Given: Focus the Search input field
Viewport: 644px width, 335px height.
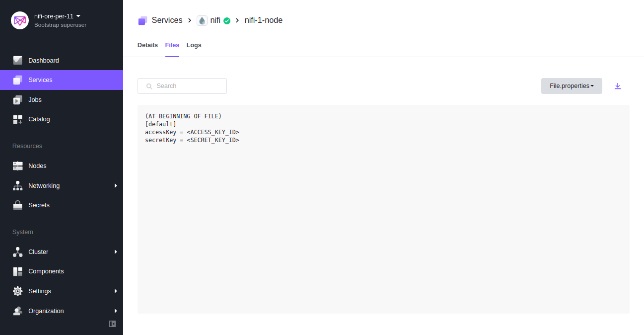Looking at the screenshot, I should tap(182, 86).
